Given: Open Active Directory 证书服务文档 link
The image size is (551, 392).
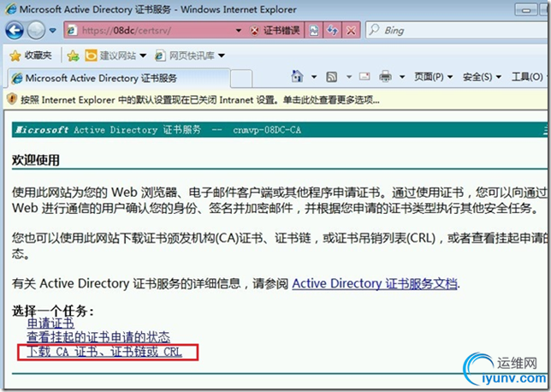Looking at the screenshot, I should click(x=375, y=283).
